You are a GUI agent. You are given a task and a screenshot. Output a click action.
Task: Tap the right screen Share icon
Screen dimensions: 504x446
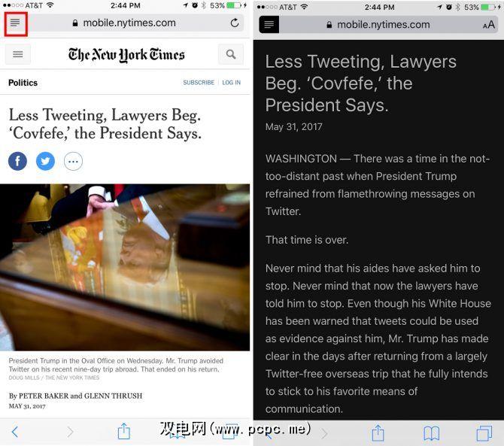(378, 432)
